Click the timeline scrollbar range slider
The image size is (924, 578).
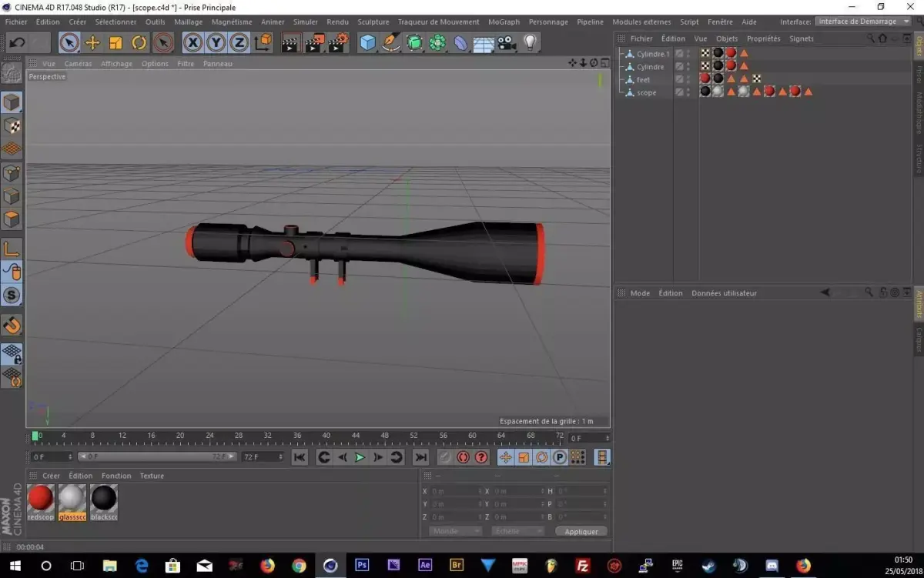pos(157,457)
